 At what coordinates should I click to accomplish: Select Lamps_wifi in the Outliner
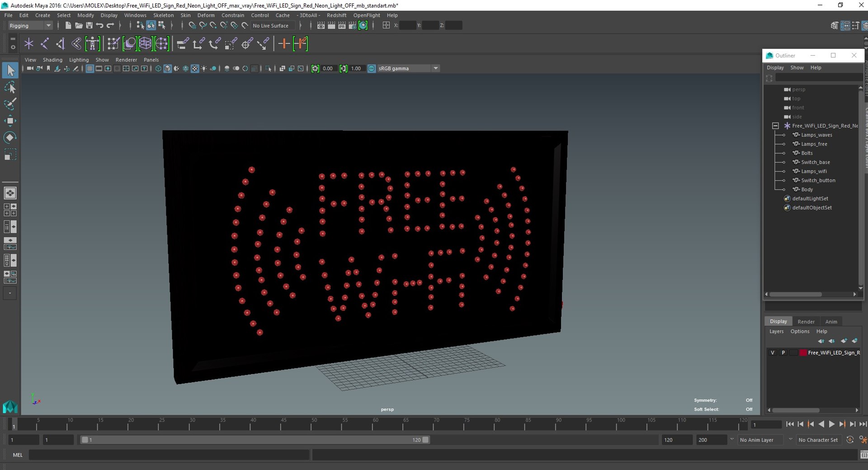814,171
